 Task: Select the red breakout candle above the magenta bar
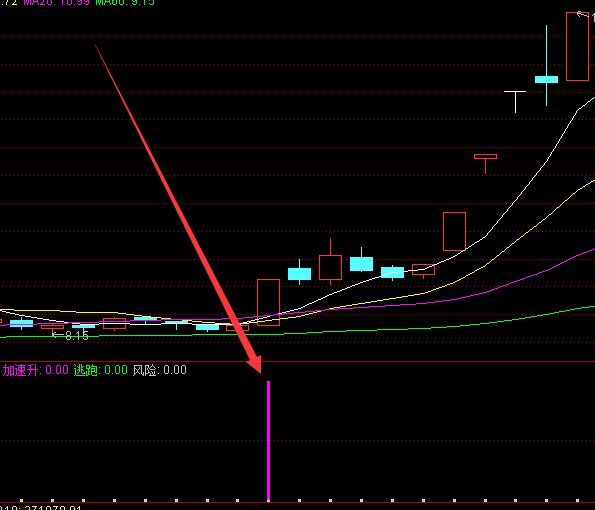(268, 302)
